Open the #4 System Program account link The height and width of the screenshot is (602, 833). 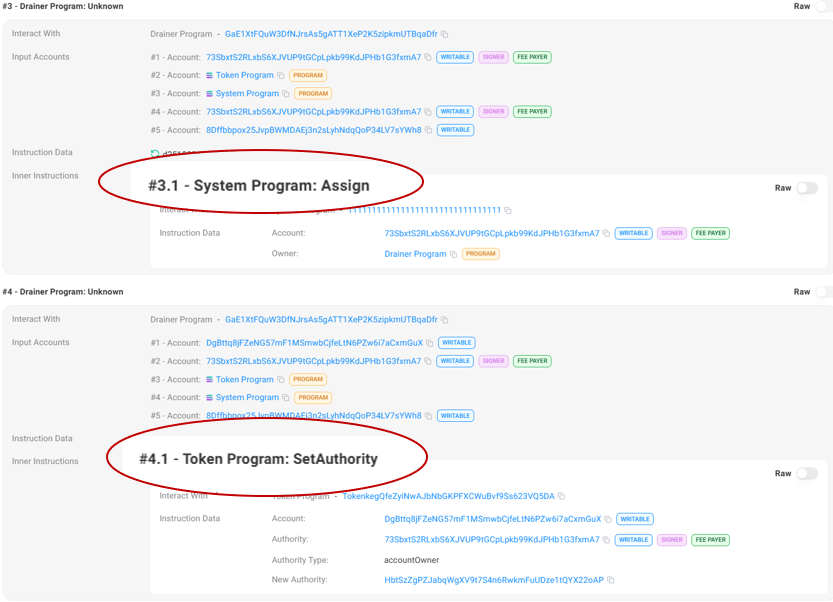click(x=247, y=398)
